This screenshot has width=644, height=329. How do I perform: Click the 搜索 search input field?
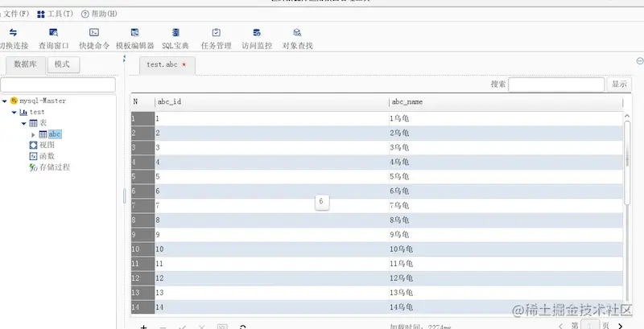[556, 84]
